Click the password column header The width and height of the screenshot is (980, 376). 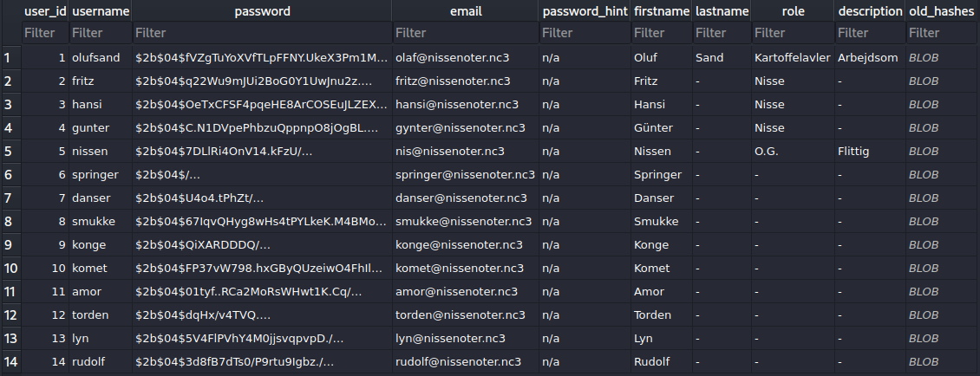pos(262,11)
